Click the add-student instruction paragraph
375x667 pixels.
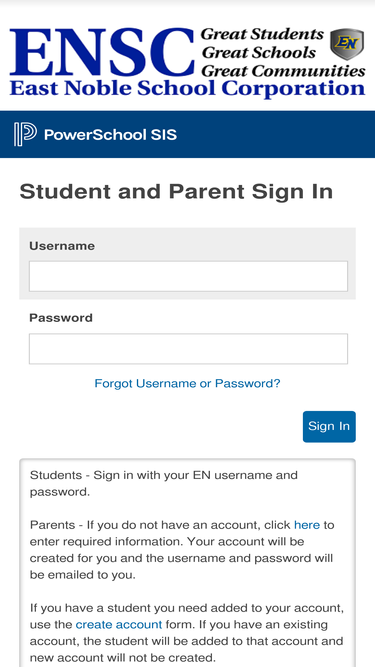click(x=187, y=633)
